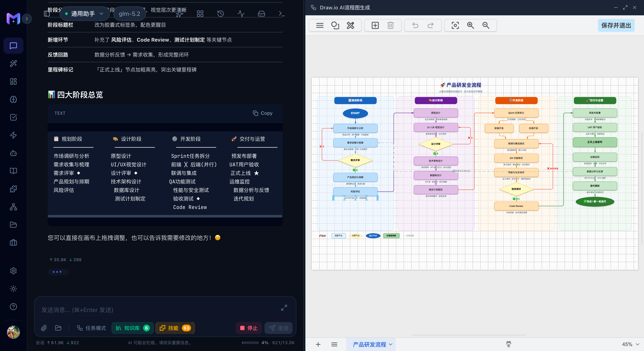Select the 正式上线发布 node in diagram

click(595, 142)
